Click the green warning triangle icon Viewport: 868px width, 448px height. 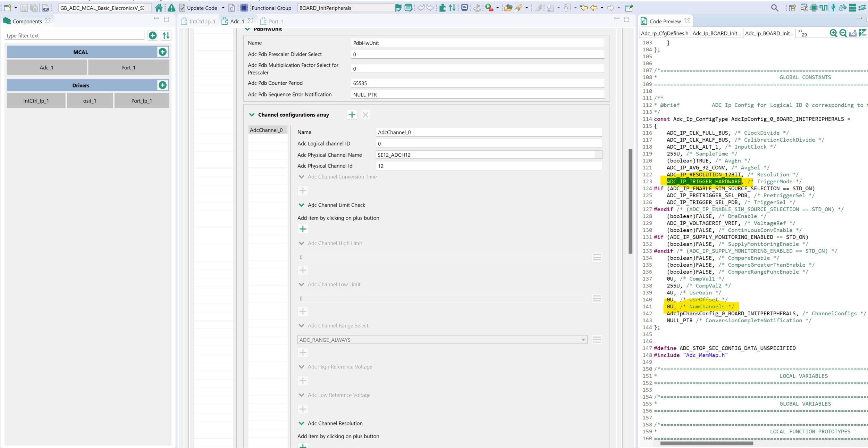[x=171, y=8]
